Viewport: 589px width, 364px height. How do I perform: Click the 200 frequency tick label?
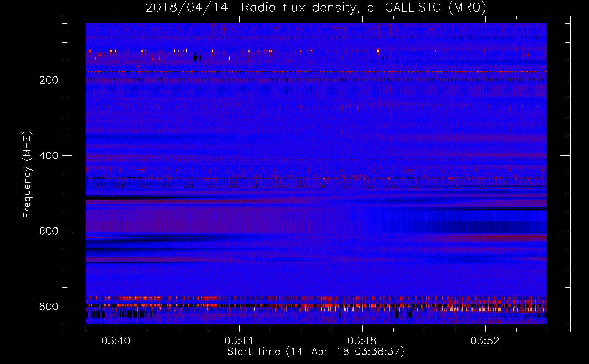tap(49, 80)
